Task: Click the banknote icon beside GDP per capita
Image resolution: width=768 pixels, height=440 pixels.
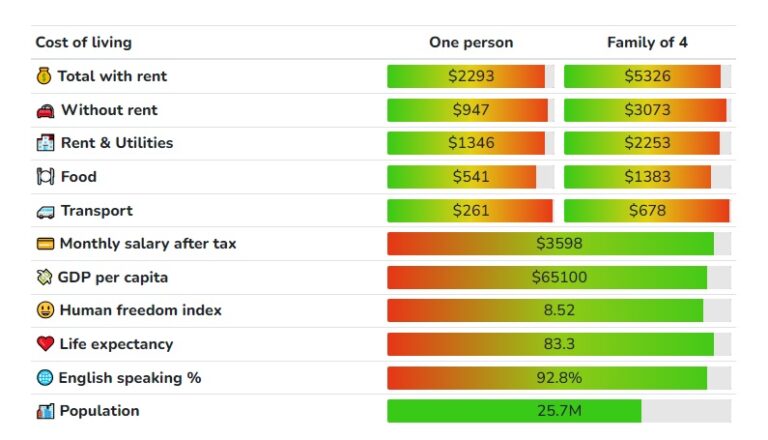Action: point(45,277)
